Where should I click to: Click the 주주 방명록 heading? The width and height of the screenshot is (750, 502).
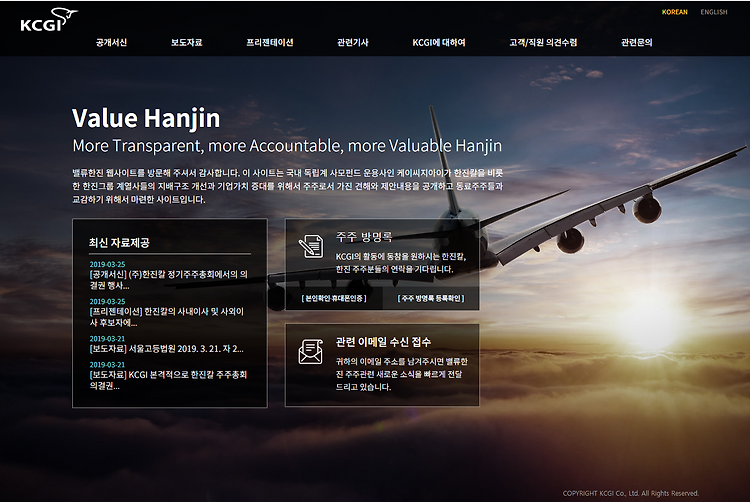(x=364, y=237)
